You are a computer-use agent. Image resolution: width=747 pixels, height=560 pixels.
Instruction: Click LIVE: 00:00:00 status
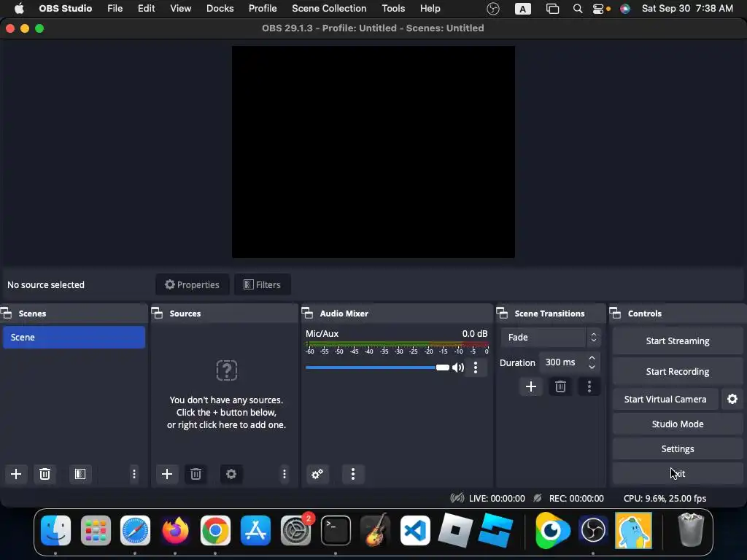(x=496, y=498)
